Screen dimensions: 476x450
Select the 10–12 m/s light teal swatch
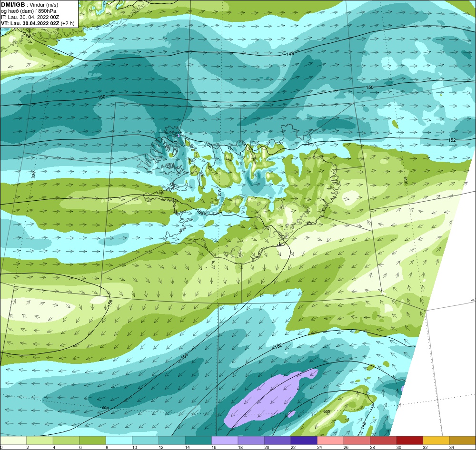(145, 440)
